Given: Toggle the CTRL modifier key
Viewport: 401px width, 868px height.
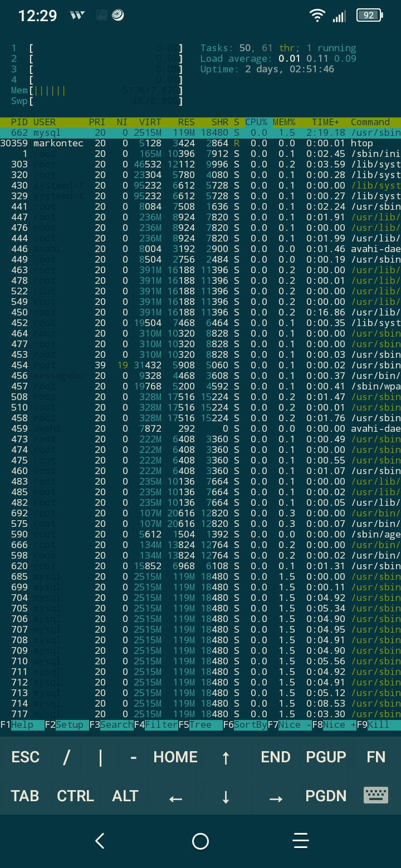Looking at the screenshot, I should (75, 796).
